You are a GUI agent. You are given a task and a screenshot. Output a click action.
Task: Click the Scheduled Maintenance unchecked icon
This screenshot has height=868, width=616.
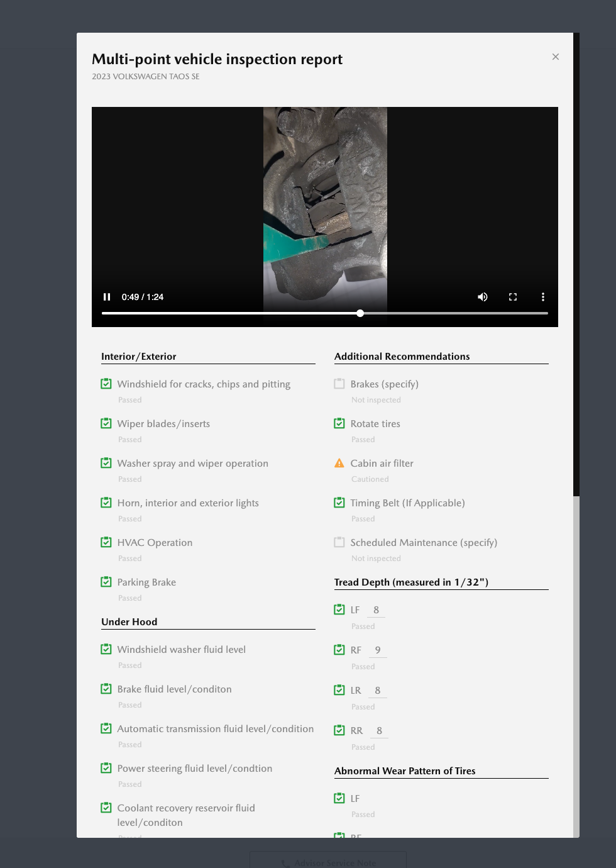click(339, 542)
